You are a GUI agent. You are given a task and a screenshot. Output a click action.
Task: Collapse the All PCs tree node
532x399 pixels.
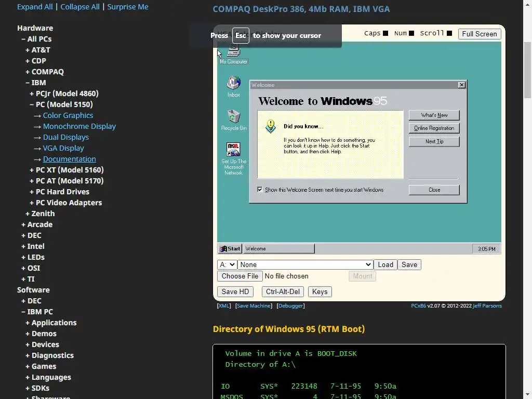(x=36, y=39)
